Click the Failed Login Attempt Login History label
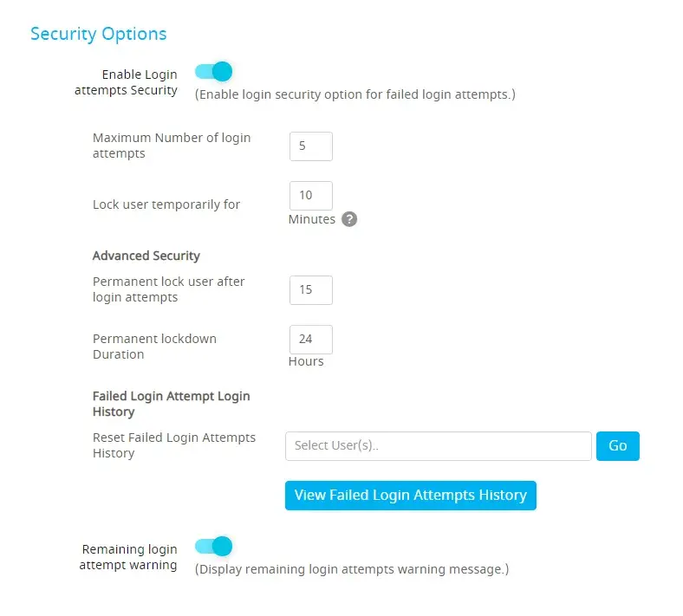 tap(171, 404)
